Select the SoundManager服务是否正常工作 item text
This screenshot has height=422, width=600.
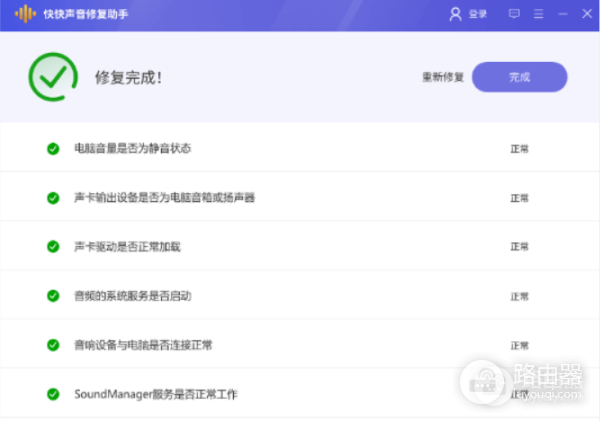[x=156, y=394]
